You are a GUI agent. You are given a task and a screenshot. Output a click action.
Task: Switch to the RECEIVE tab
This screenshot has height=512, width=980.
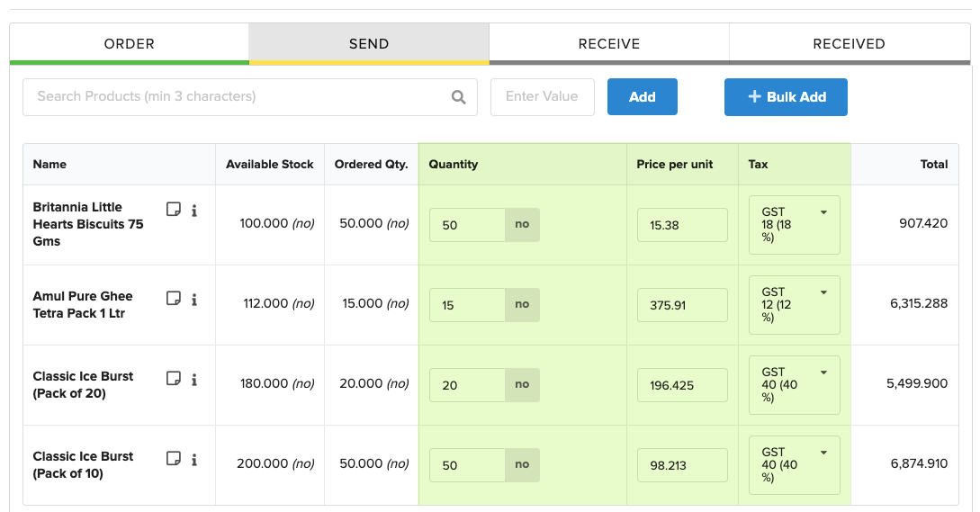point(609,44)
